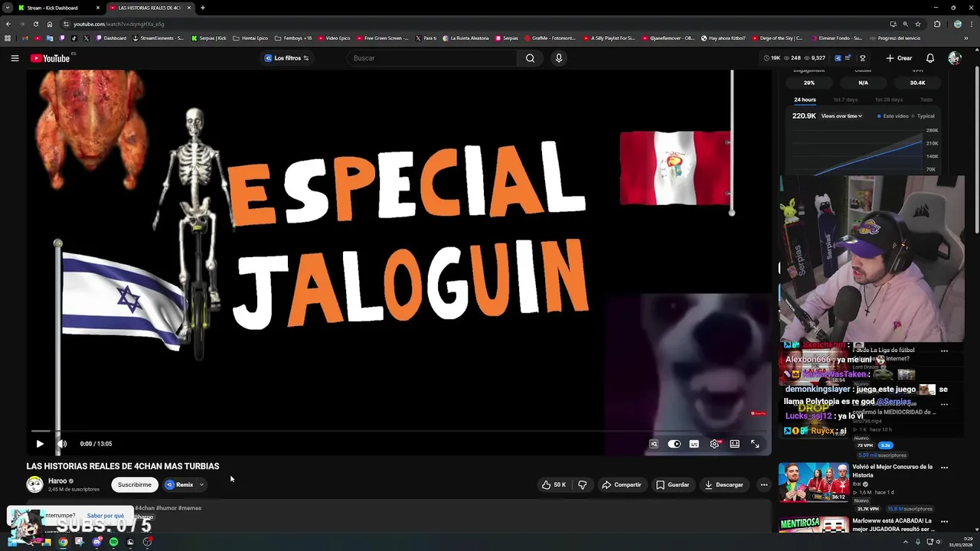Start voice search with the microphone icon

[x=559, y=58]
